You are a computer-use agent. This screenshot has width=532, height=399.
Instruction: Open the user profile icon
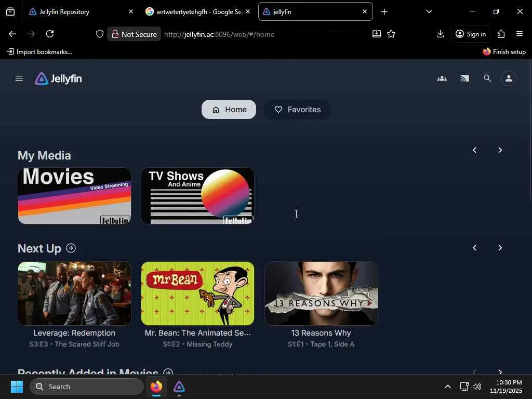tap(509, 79)
